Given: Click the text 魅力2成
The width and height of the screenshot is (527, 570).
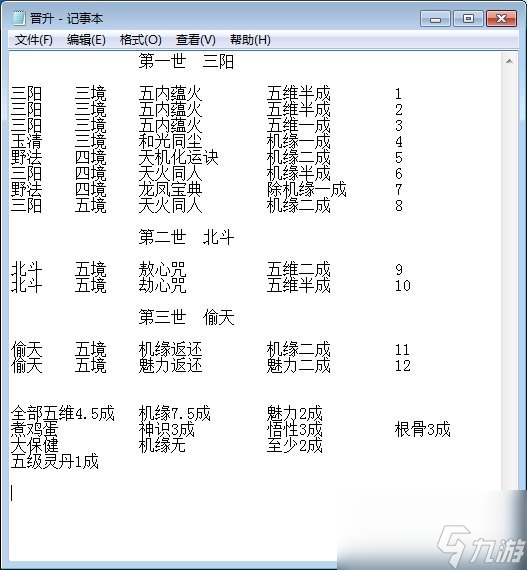Looking at the screenshot, I should 294,413.
